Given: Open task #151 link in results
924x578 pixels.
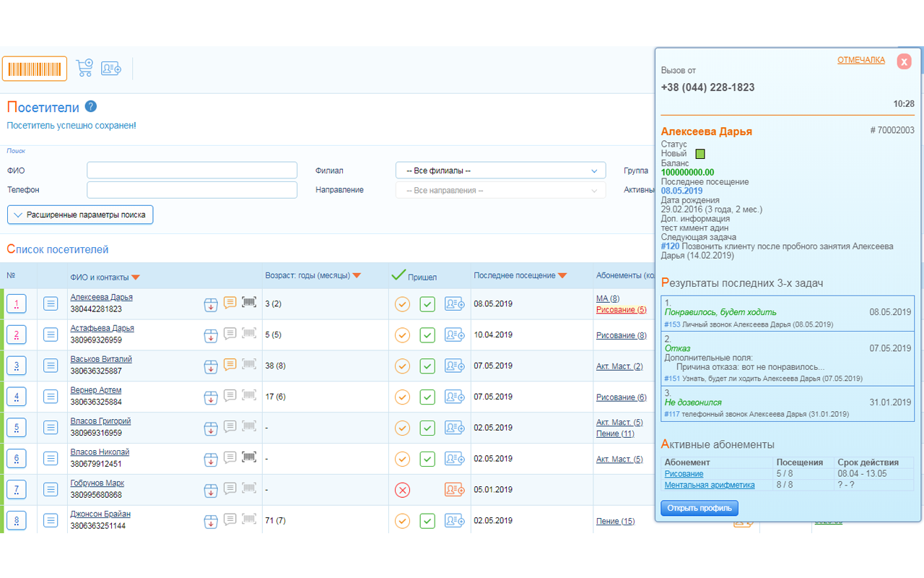Looking at the screenshot, I should pos(672,379).
